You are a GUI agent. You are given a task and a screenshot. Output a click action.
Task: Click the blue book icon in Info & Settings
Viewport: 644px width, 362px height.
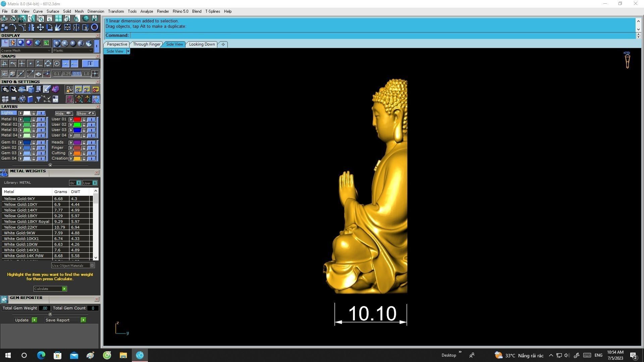tap(30, 99)
